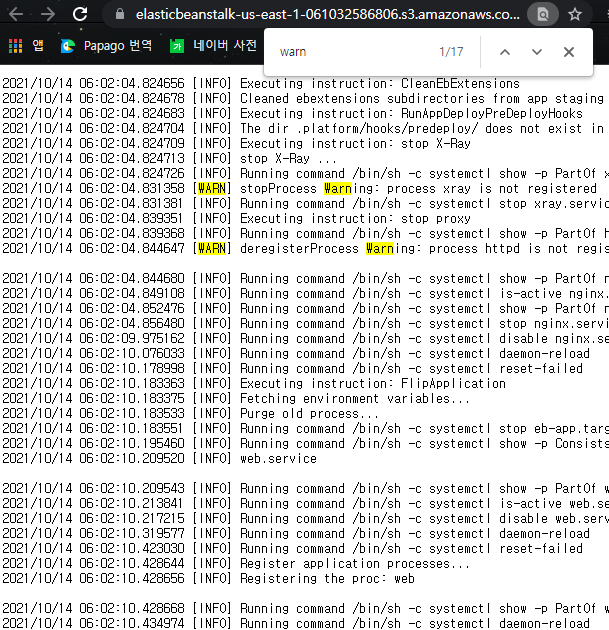
Task: Jump to previous 'warn' search match
Action: click(x=505, y=52)
